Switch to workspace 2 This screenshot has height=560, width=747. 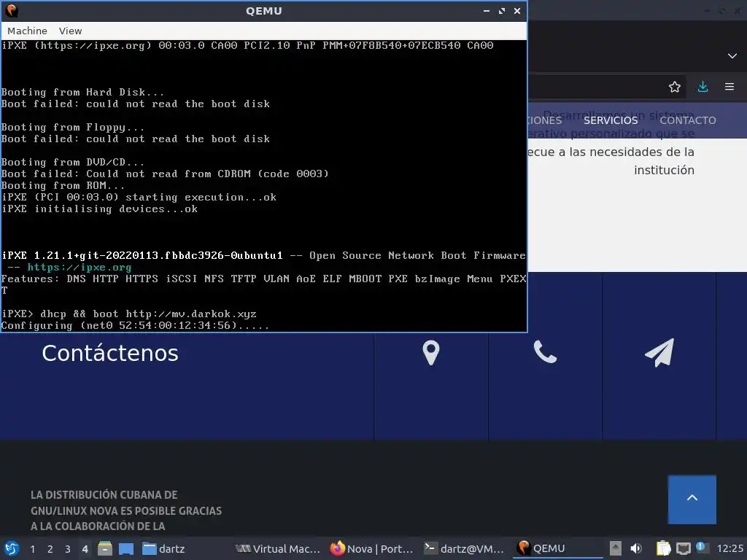pos(50,549)
